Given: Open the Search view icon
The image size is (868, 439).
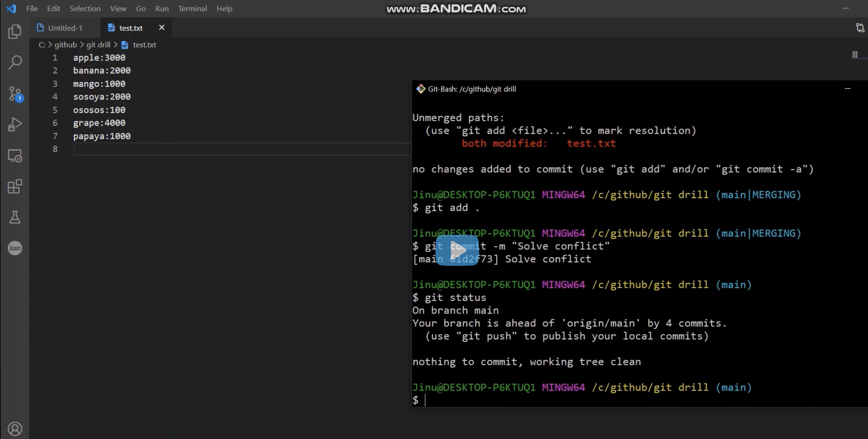Looking at the screenshot, I should [15, 62].
